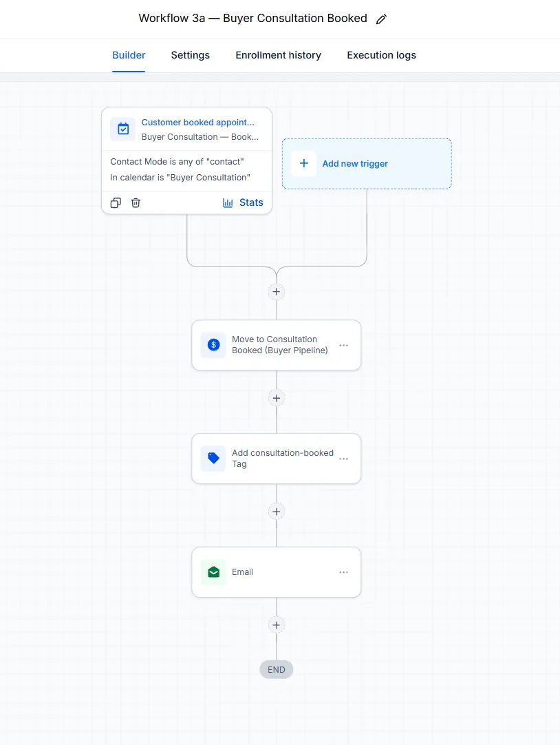Open options menu for Add consultation-booked Tag
Screen dimensions: 560x745
coord(343,459)
